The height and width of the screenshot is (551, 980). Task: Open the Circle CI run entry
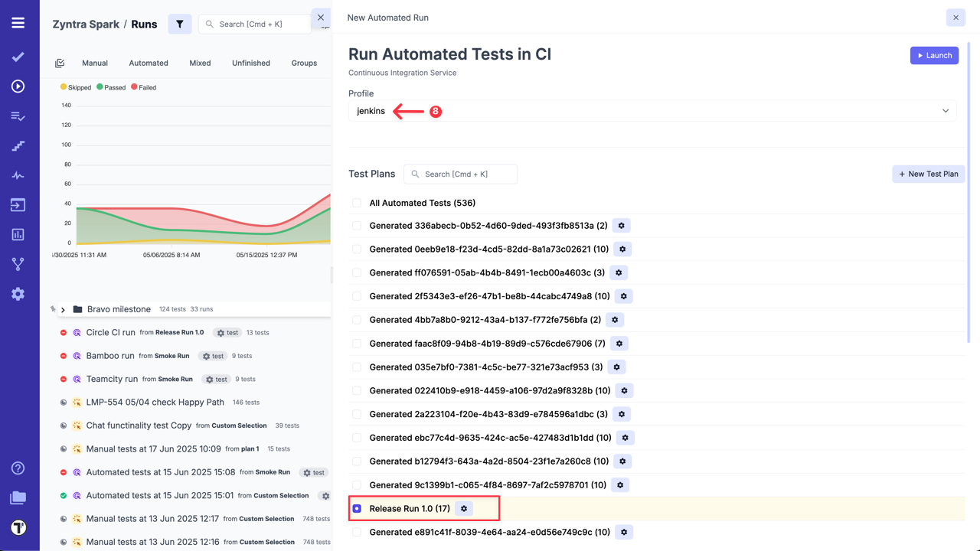click(x=110, y=333)
